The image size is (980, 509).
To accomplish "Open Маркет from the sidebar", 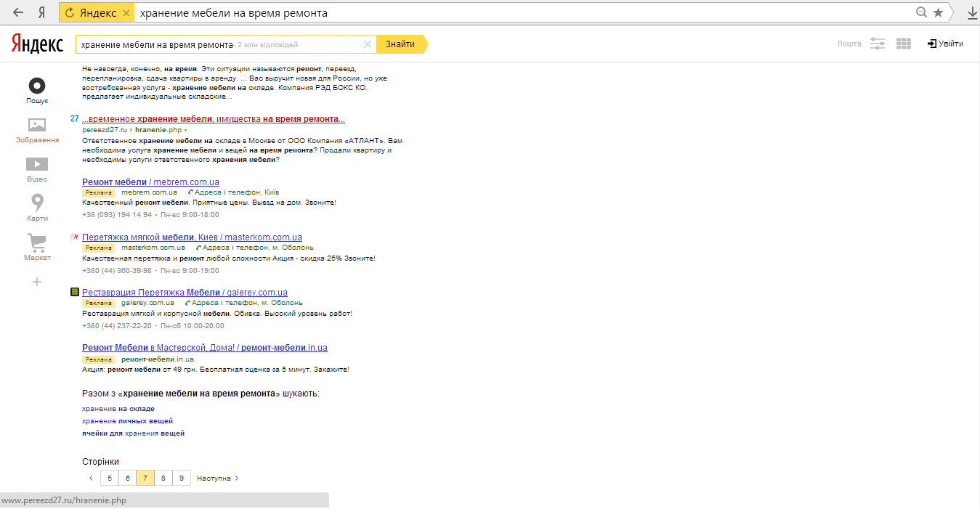I will (37, 247).
